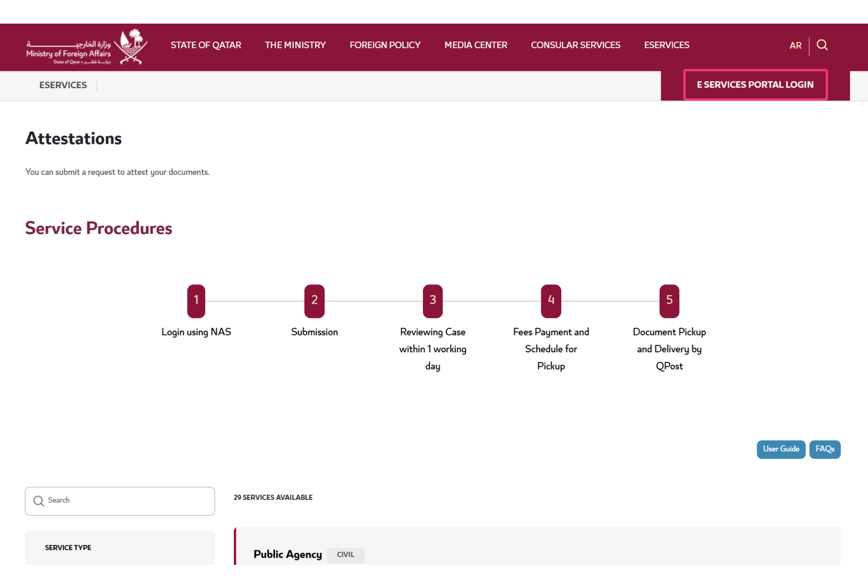
Task: Select step 2 Submission circle
Action: click(x=314, y=300)
